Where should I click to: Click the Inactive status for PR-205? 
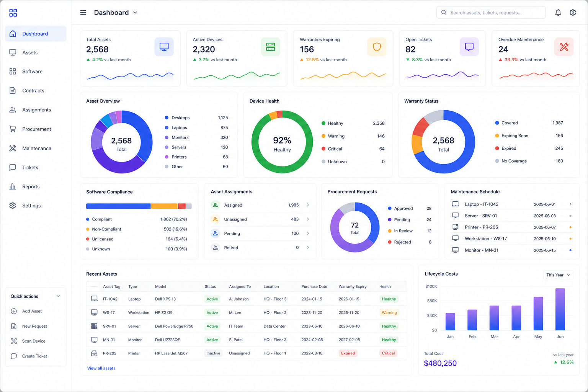tap(213, 353)
